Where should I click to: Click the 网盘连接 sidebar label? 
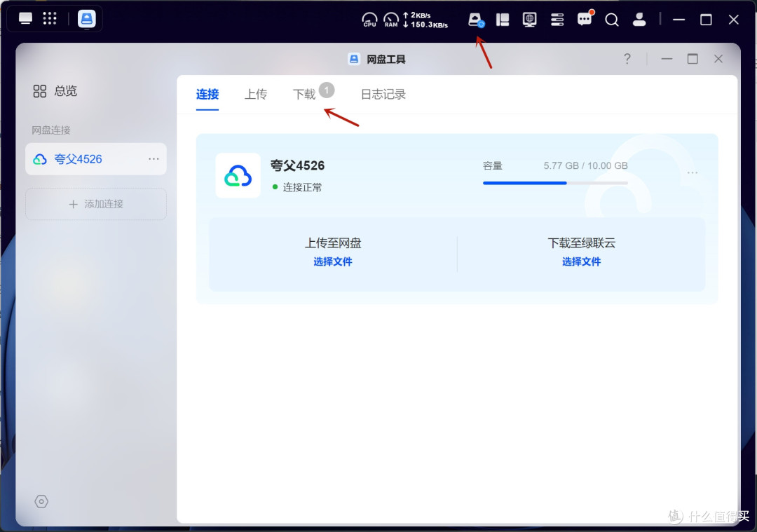pos(51,130)
